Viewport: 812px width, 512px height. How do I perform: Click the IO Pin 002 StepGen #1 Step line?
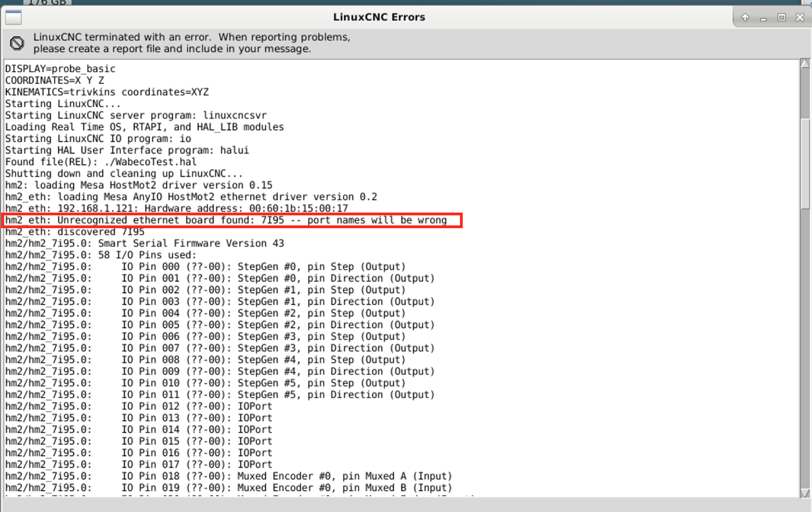206,291
